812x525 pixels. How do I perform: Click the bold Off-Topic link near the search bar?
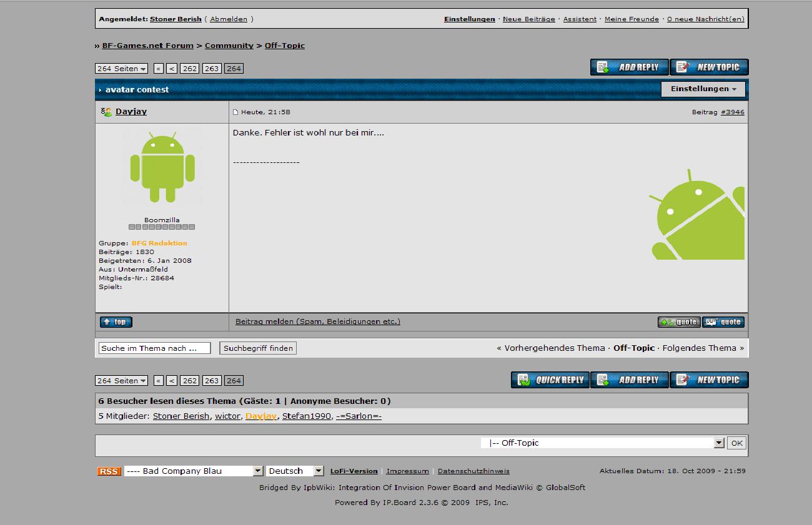point(634,348)
